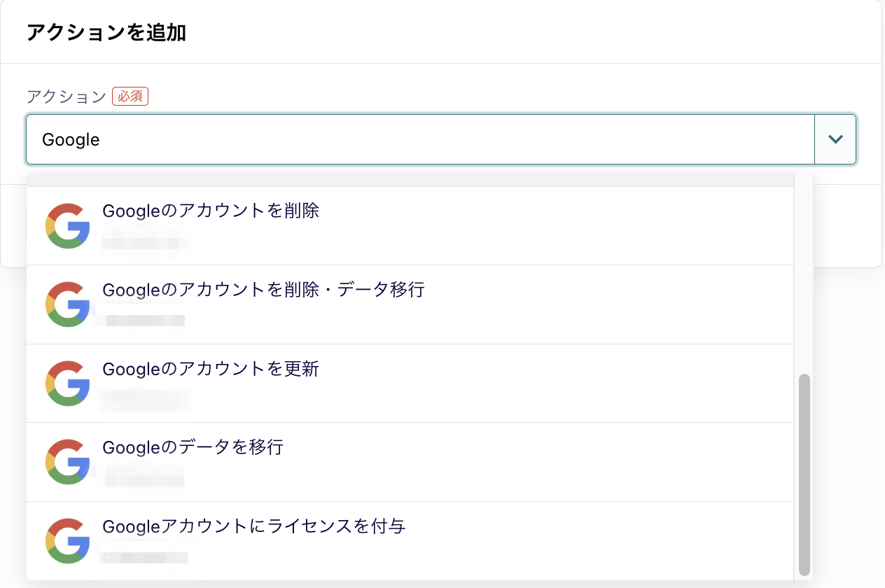Click the red '必須' required badge
The width and height of the screenshot is (885, 588).
[130, 97]
